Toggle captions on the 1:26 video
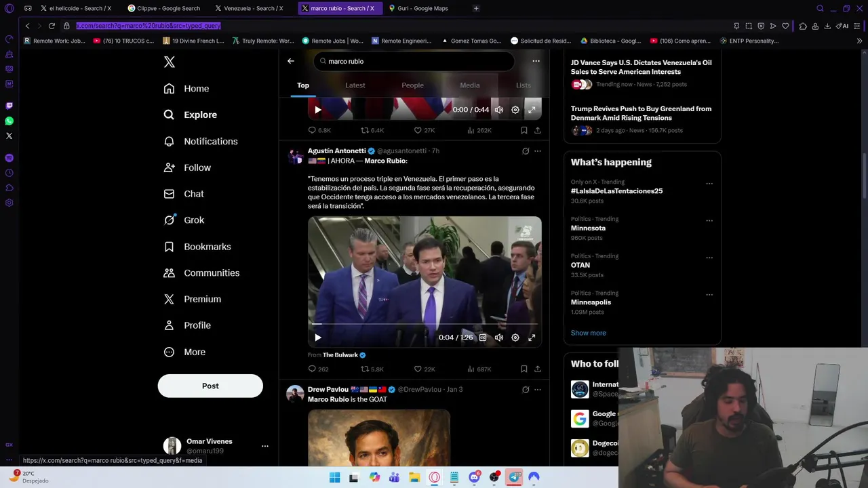 pyautogui.click(x=483, y=338)
